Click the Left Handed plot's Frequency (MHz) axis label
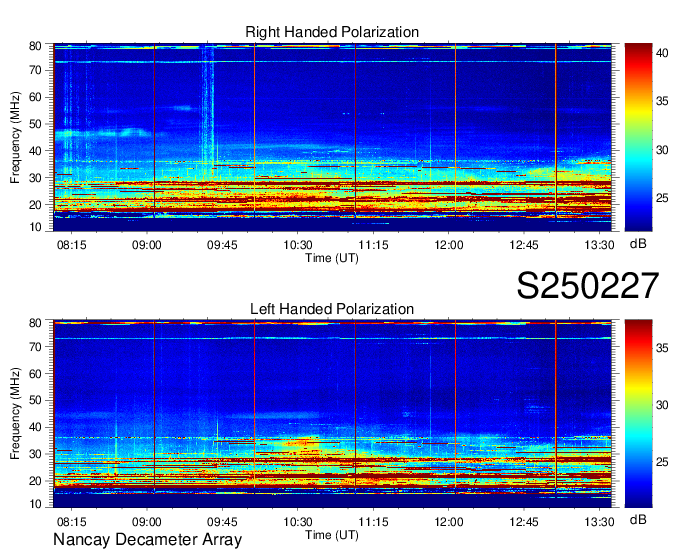 click(x=15, y=414)
